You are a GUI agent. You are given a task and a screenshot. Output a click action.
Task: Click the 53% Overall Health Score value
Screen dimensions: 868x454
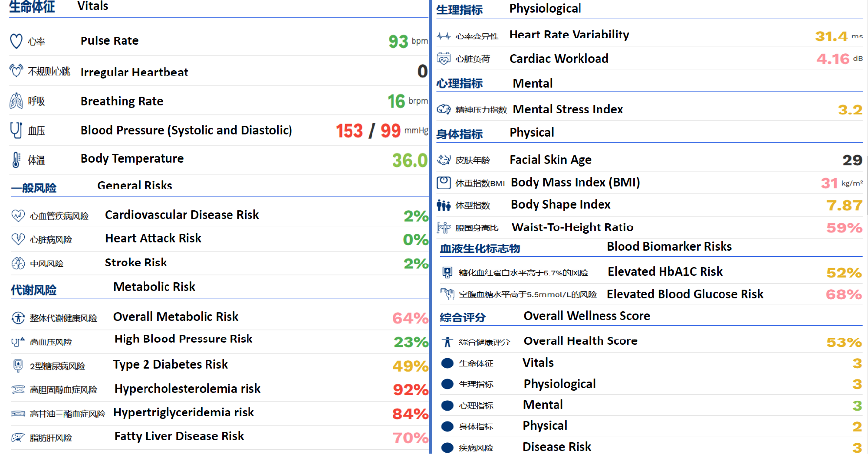(843, 343)
